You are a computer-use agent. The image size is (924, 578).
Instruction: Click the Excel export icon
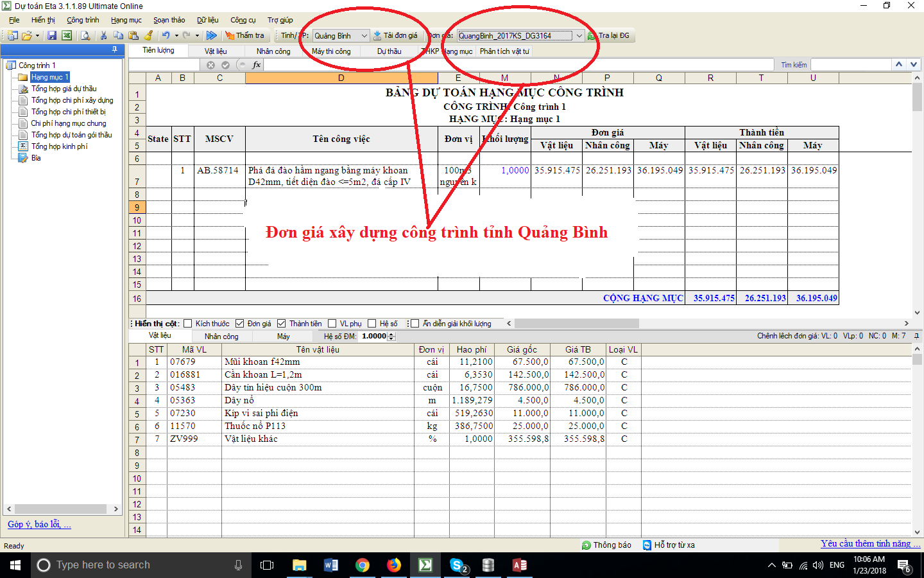click(67, 36)
